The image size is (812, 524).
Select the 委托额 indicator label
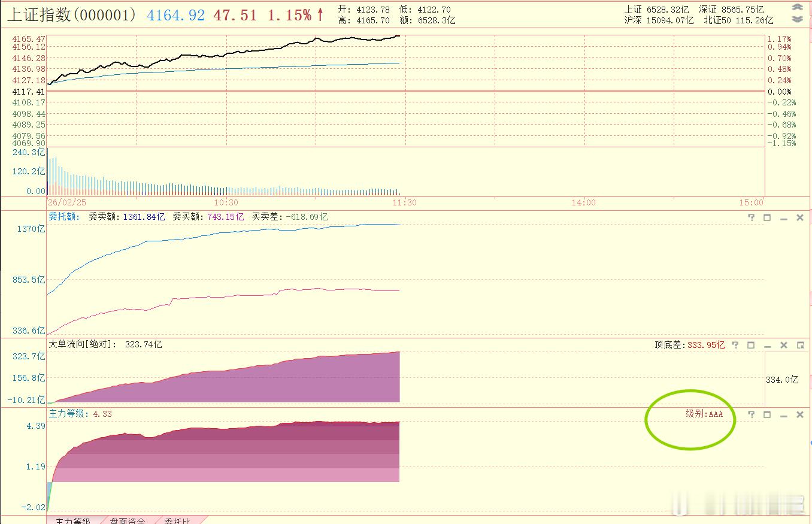pos(64,217)
